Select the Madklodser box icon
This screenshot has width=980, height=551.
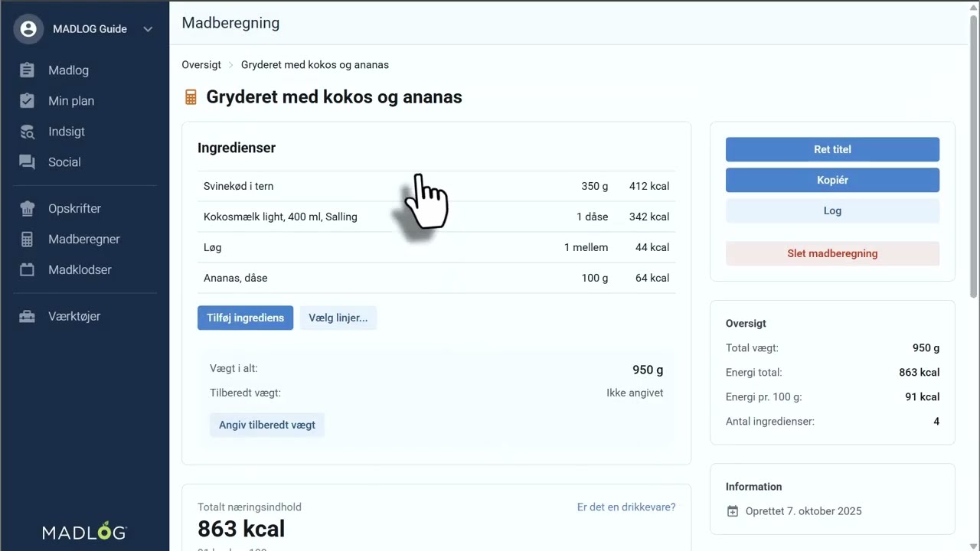tap(27, 270)
